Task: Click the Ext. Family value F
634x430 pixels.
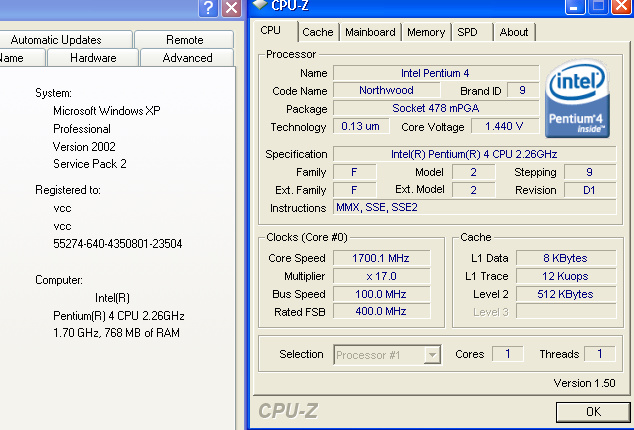Action: tap(354, 190)
